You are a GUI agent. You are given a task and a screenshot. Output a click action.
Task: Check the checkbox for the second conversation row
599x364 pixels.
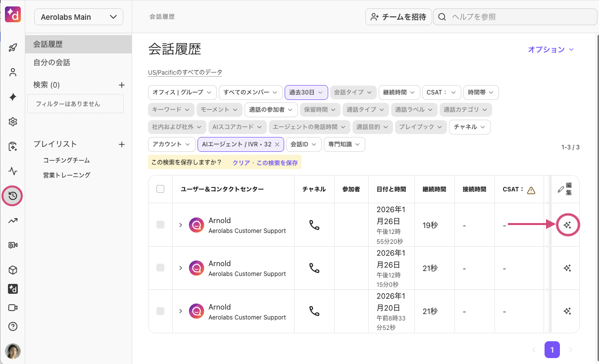[160, 268]
